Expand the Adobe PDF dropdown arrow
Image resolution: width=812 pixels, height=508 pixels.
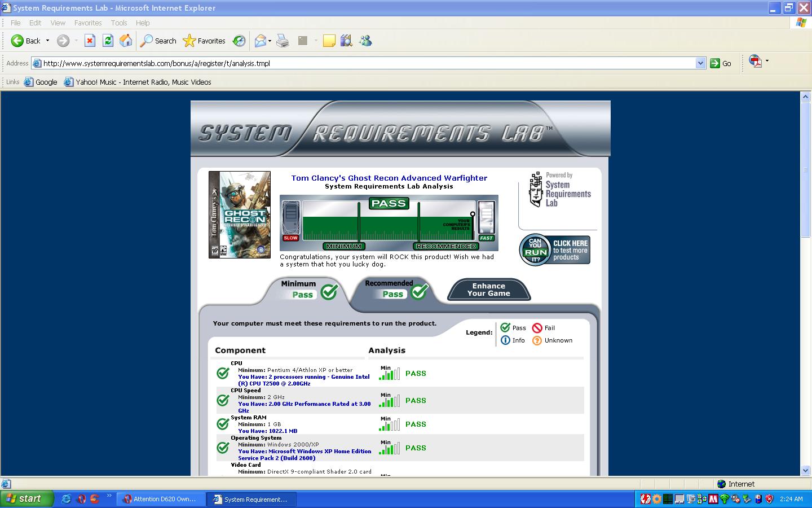767,60
